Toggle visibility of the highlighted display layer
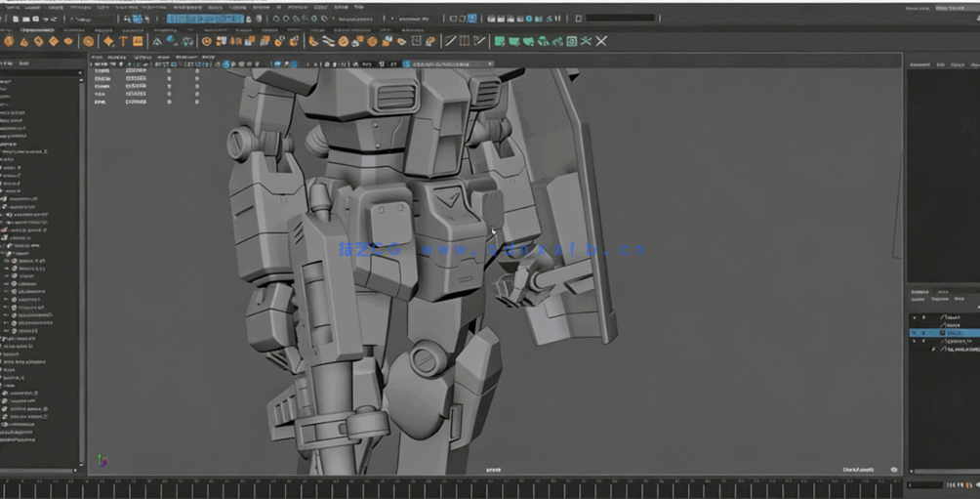The image size is (980, 499). click(915, 333)
